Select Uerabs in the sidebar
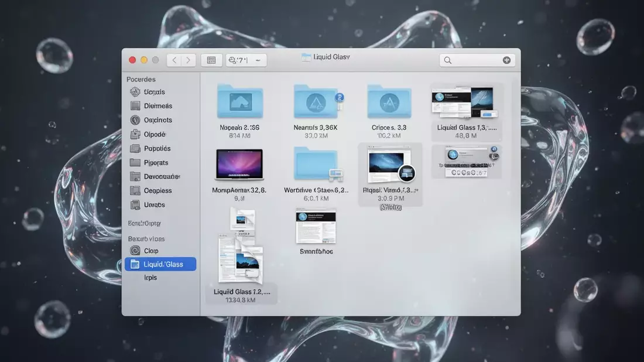Image resolution: width=644 pixels, height=362 pixels. 154,204
